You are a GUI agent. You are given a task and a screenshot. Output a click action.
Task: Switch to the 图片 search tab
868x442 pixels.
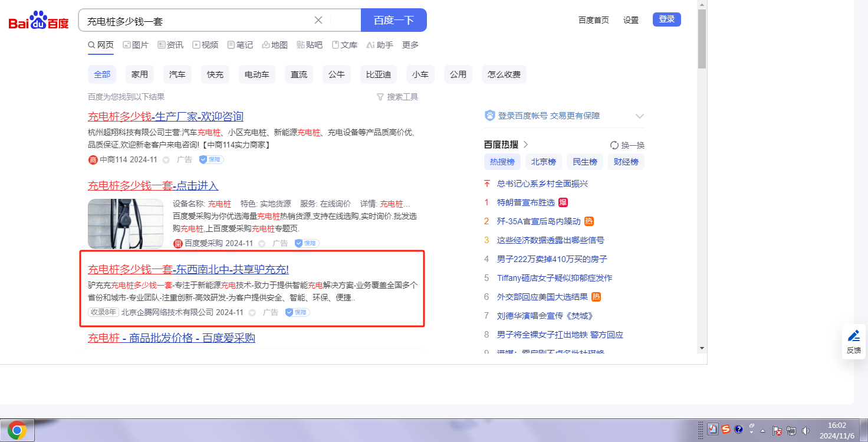click(136, 45)
